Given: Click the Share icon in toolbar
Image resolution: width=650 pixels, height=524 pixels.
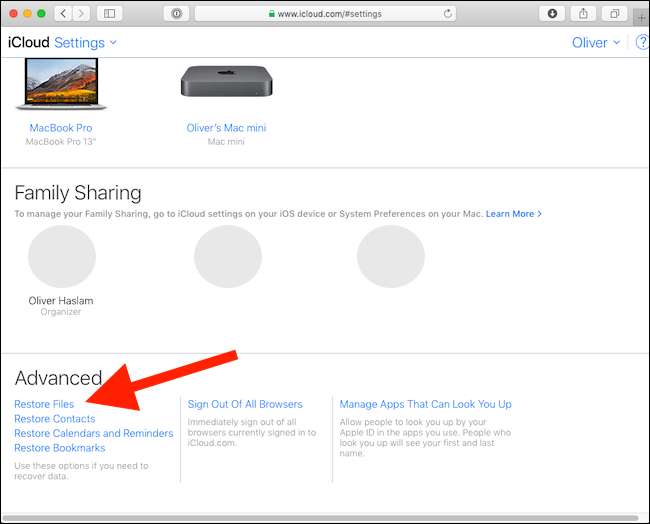Looking at the screenshot, I should click(583, 14).
